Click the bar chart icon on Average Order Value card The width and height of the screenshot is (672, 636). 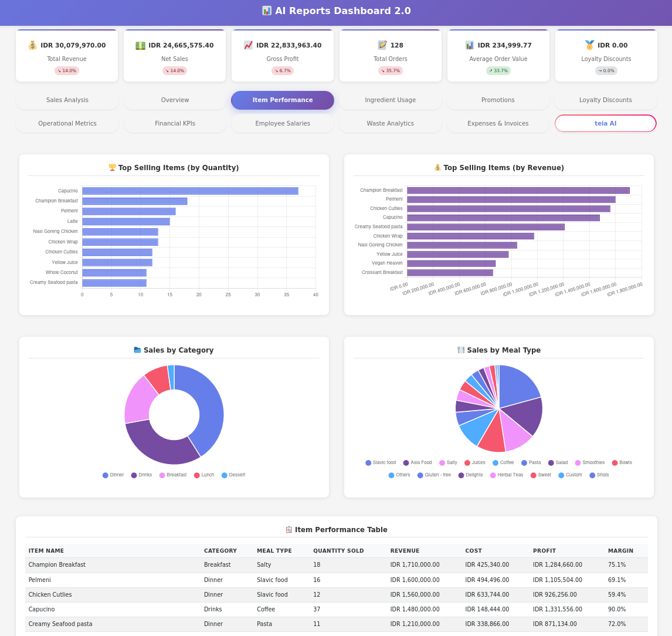[470, 45]
